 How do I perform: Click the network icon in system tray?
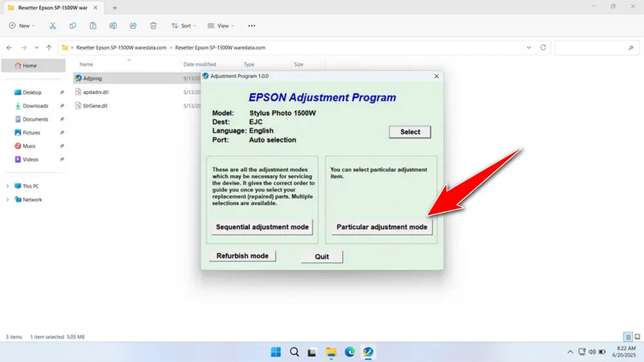(x=582, y=352)
